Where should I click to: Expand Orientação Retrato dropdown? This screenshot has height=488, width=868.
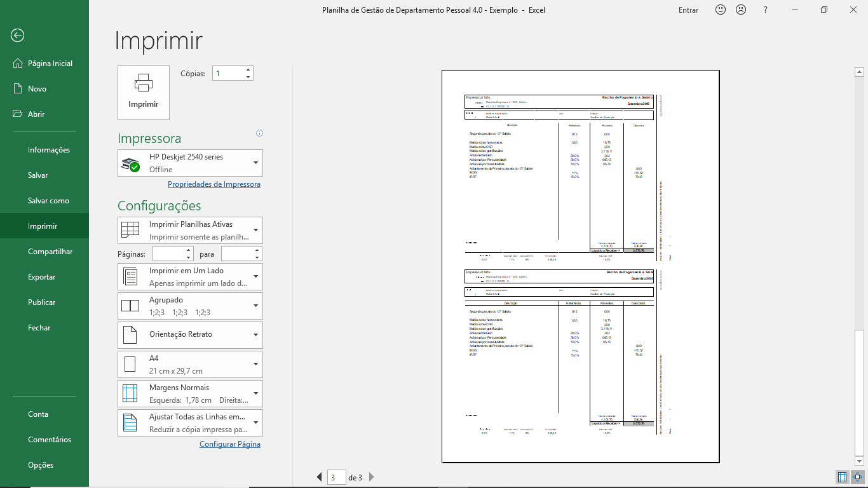click(191, 335)
